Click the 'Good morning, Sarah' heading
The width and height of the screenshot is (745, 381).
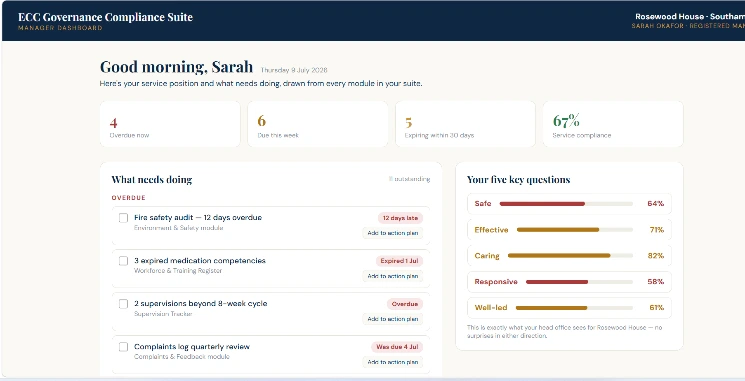[176, 67]
